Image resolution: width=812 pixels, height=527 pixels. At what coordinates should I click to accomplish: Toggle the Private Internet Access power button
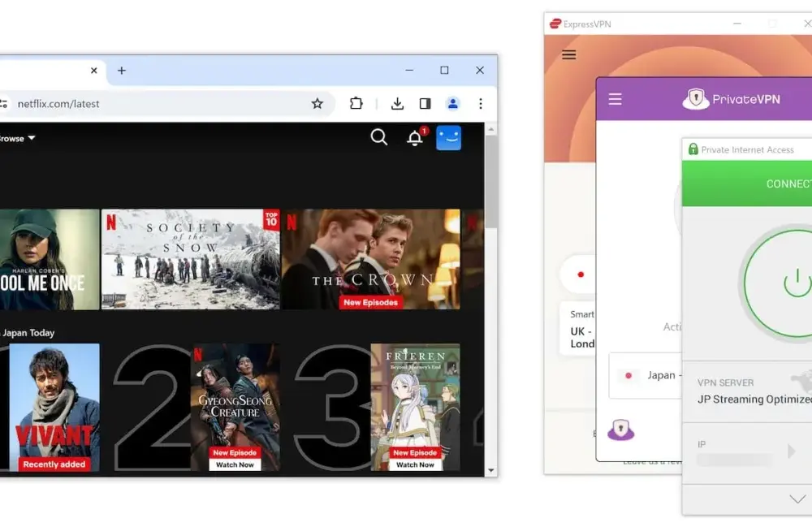778,283
